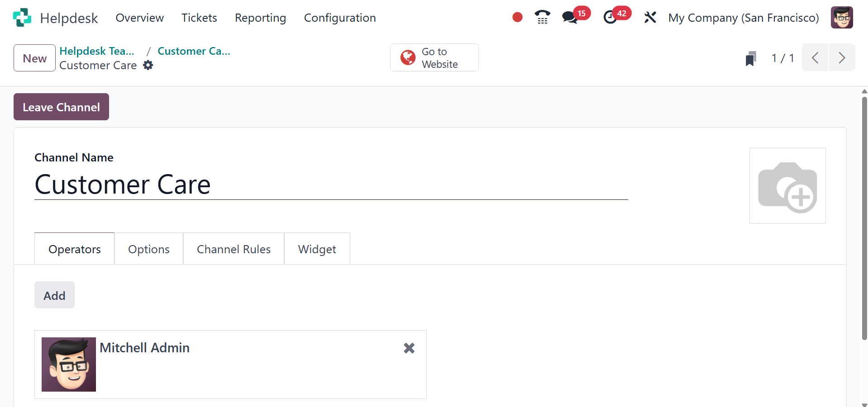
Task: Open the Options tab
Action: (x=149, y=249)
